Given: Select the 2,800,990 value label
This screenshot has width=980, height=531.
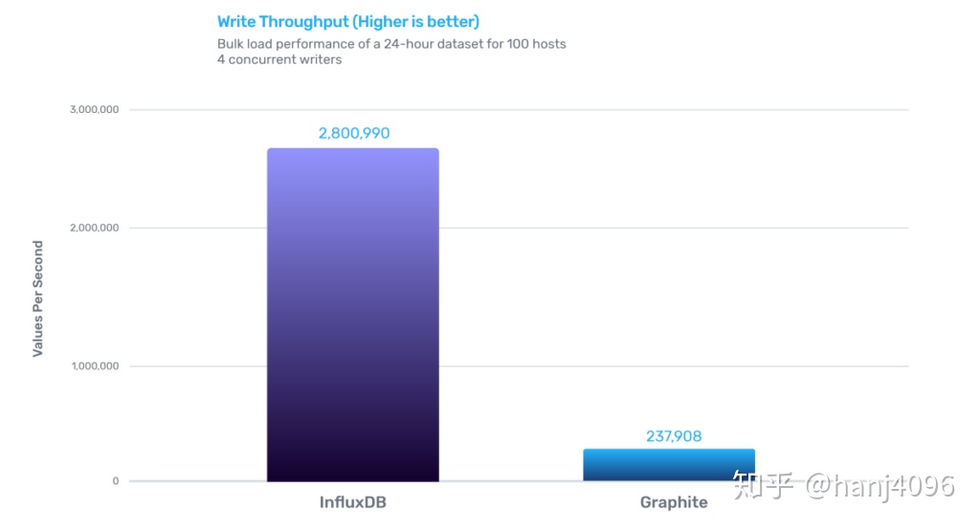Looking at the screenshot, I should pyautogui.click(x=354, y=133).
